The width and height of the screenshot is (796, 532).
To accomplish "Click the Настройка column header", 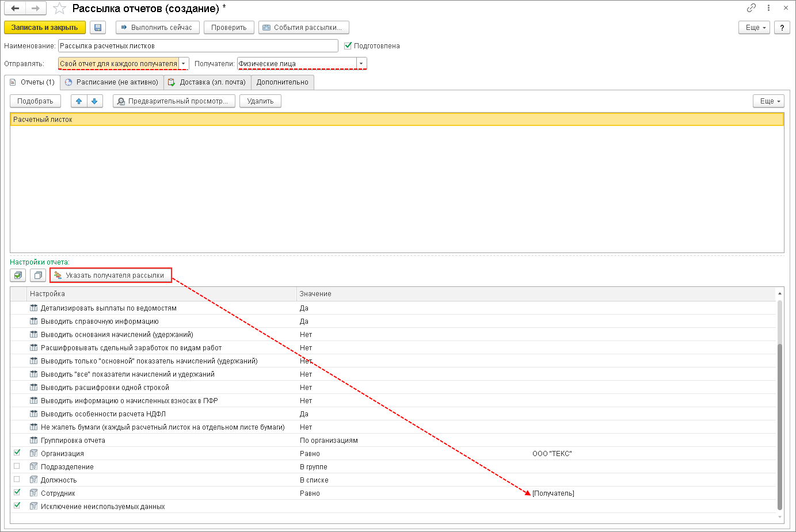I will point(162,294).
